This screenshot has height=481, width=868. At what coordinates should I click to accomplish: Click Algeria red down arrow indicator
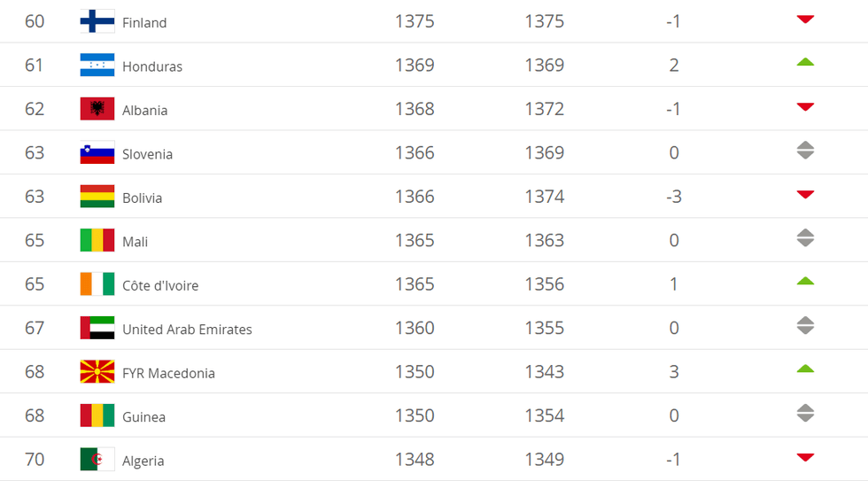[x=804, y=457]
